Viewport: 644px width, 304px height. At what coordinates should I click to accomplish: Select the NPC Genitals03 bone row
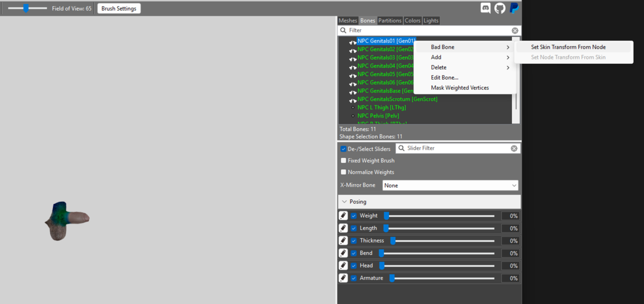[x=385, y=57]
